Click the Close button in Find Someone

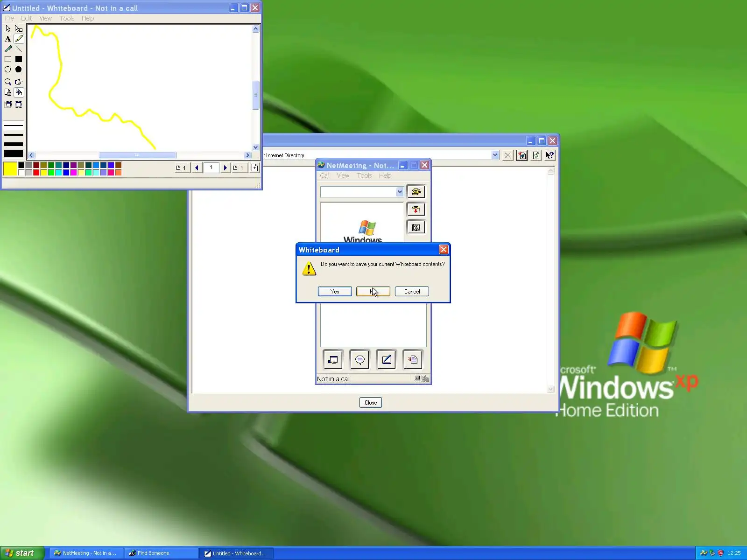pos(371,403)
